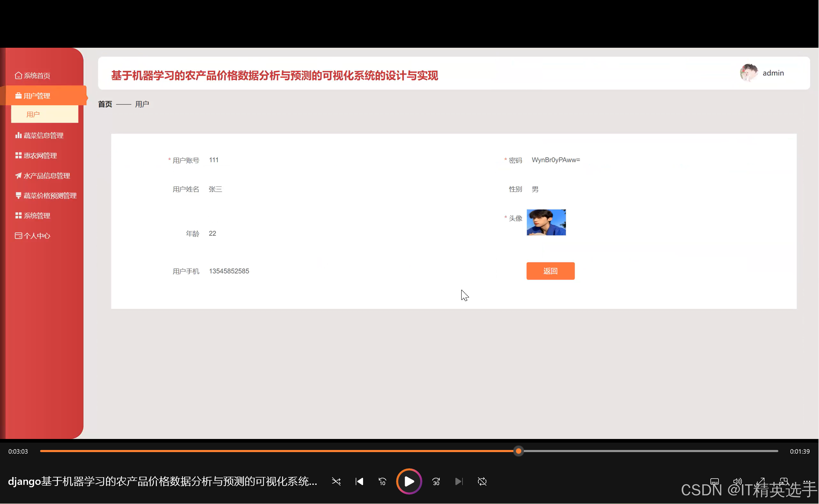
Task: Click the remaining time 0:01:39
Action: pyautogui.click(x=799, y=451)
